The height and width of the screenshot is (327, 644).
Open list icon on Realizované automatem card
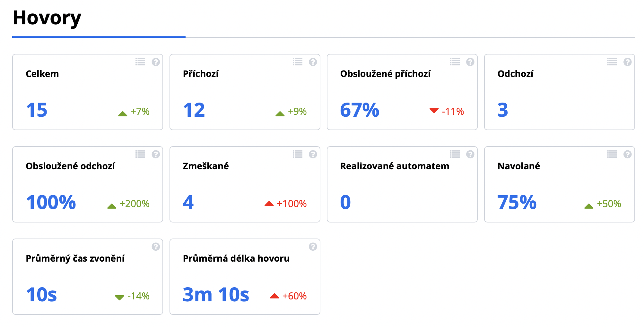pyautogui.click(x=455, y=154)
